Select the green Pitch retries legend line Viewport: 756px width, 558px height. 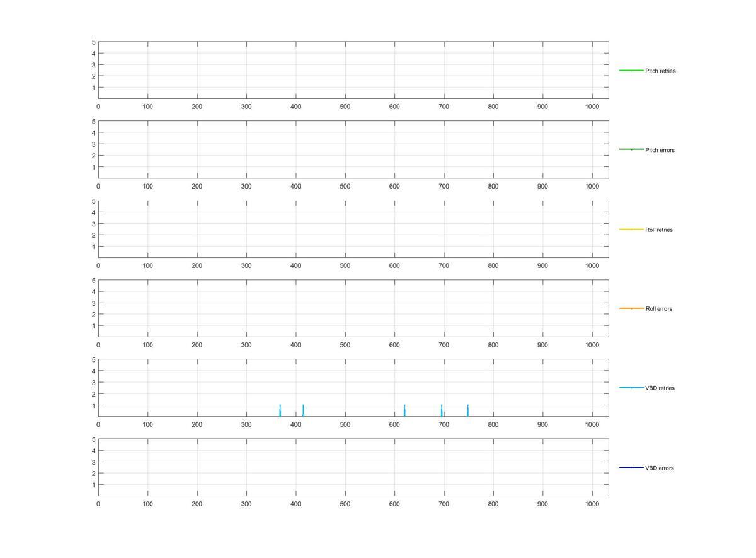coord(631,70)
